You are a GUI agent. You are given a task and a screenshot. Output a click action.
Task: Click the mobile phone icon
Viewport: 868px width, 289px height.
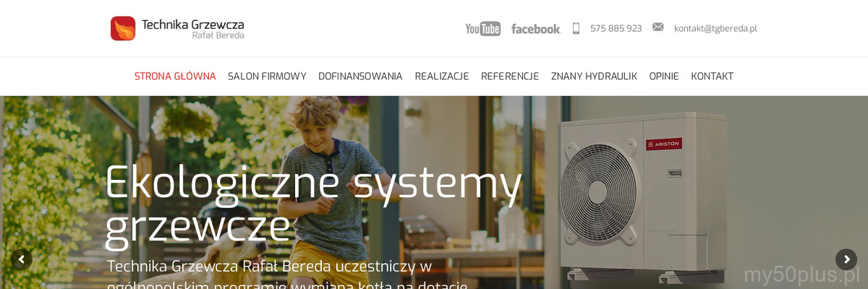coord(576,28)
